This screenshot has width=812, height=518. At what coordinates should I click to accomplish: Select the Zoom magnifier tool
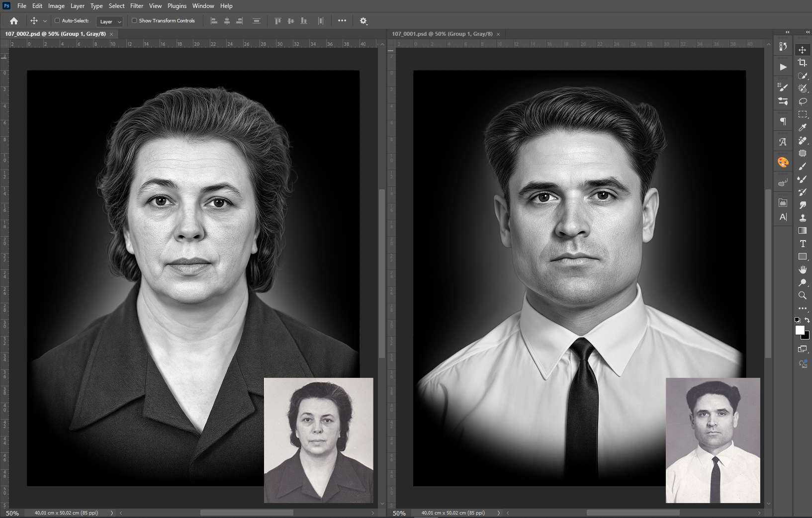[802, 295]
